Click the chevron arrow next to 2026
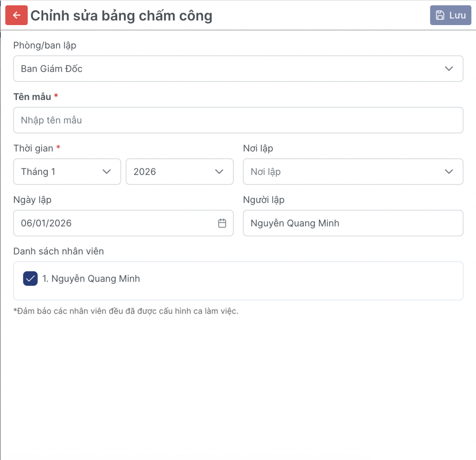The width and height of the screenshot is (476, 460). coord(219,171)
